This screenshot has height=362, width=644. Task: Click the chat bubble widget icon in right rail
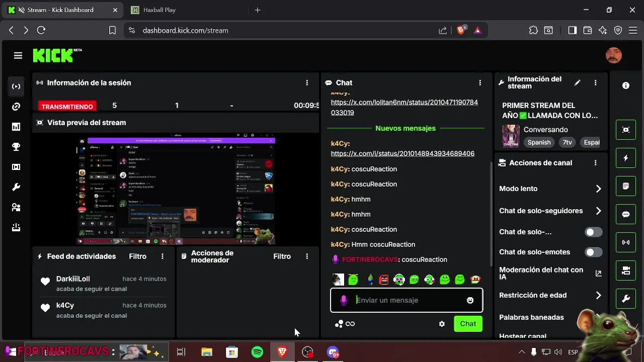pos(626,214)
